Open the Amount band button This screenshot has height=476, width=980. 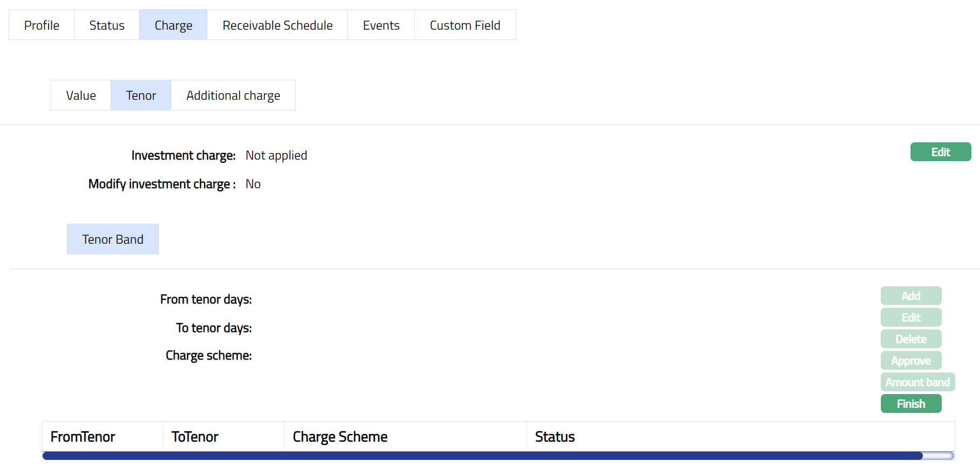coord(917,382)
